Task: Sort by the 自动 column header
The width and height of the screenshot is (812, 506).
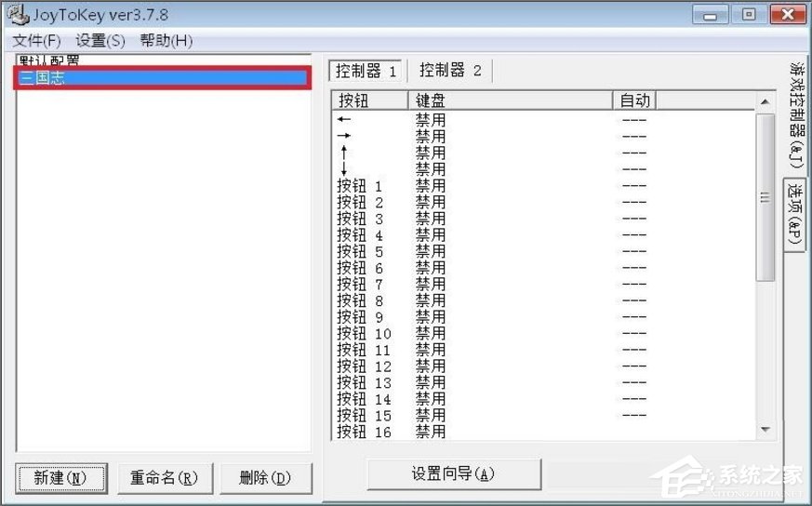Action: click(634, 100)
